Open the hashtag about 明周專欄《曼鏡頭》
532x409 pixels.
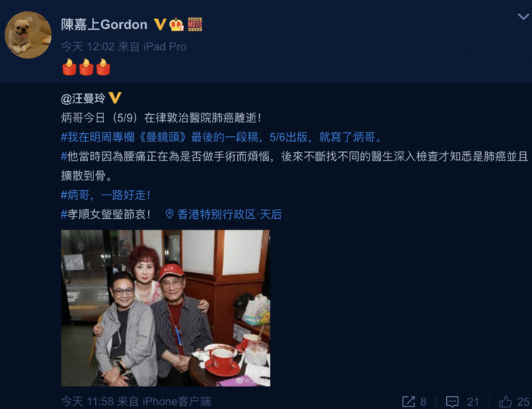[222, 137]
